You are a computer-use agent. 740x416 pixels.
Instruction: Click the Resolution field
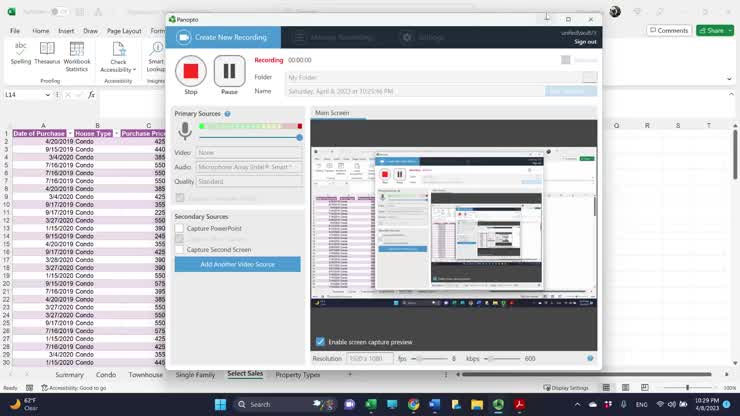click(x=370, y=359)
